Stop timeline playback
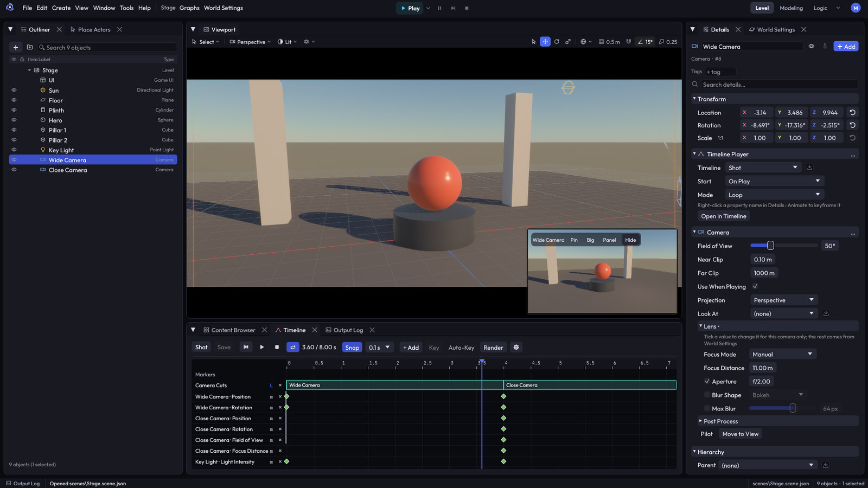 coord(277,347)
